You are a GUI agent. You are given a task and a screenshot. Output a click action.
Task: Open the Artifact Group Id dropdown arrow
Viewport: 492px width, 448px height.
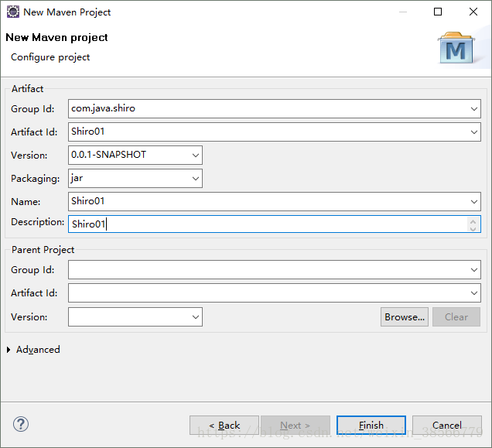473,109
